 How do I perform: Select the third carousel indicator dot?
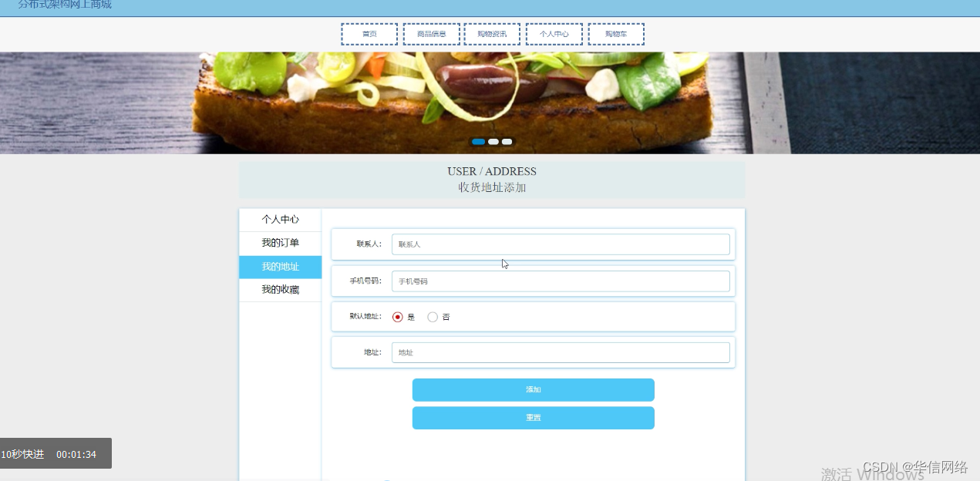(x=507, y=142)
